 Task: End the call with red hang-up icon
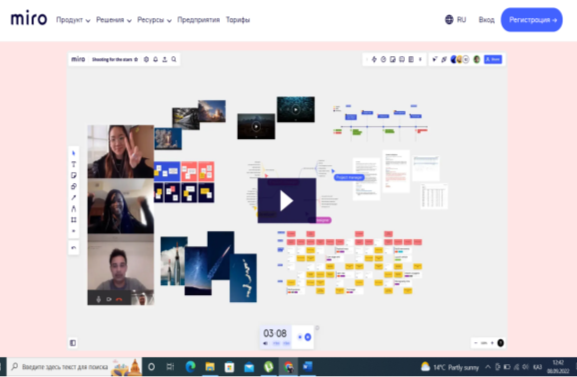[119, 299]
